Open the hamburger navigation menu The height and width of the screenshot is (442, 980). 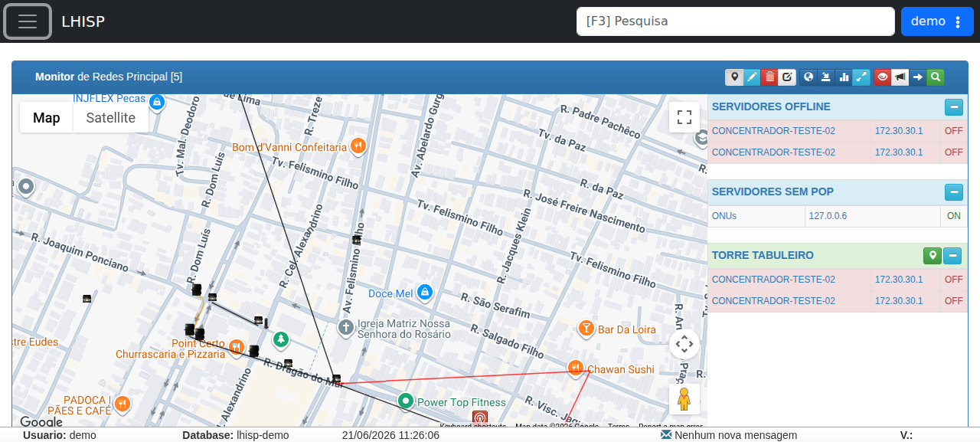tap(28, 21)
